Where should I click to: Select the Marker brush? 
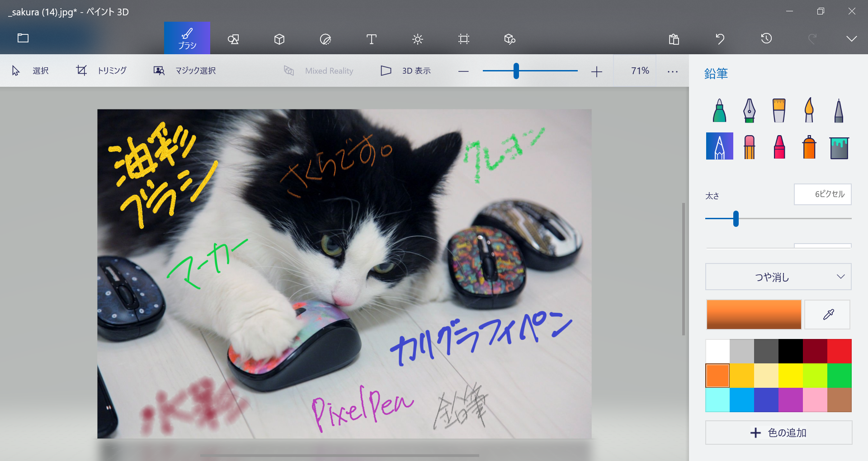tap(719, 110)
